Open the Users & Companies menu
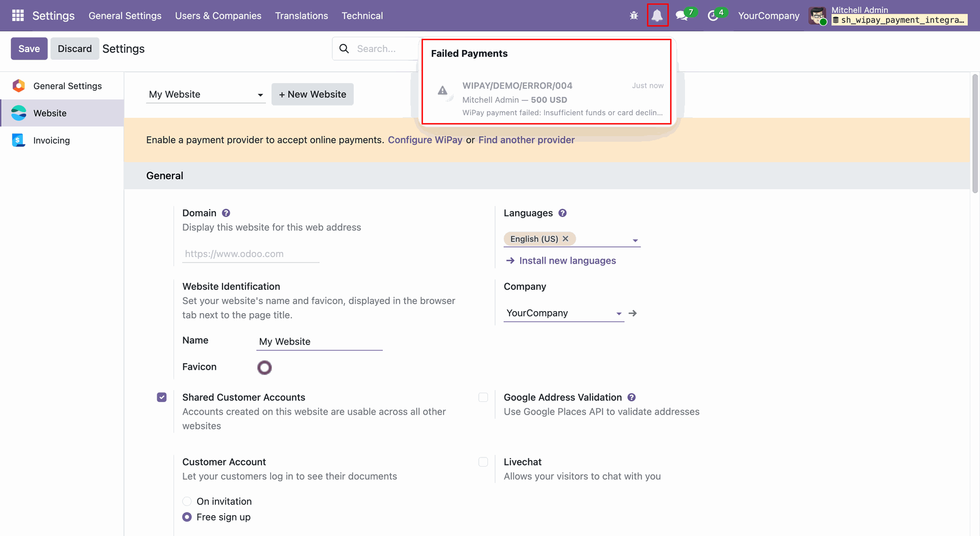 tap(218, 16)
